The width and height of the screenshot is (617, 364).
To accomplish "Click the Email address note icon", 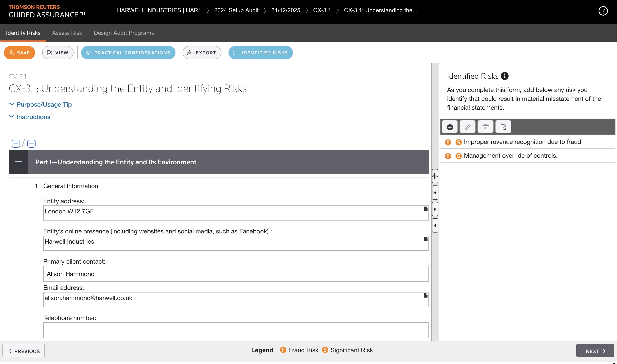I will [x=426, y=295].
